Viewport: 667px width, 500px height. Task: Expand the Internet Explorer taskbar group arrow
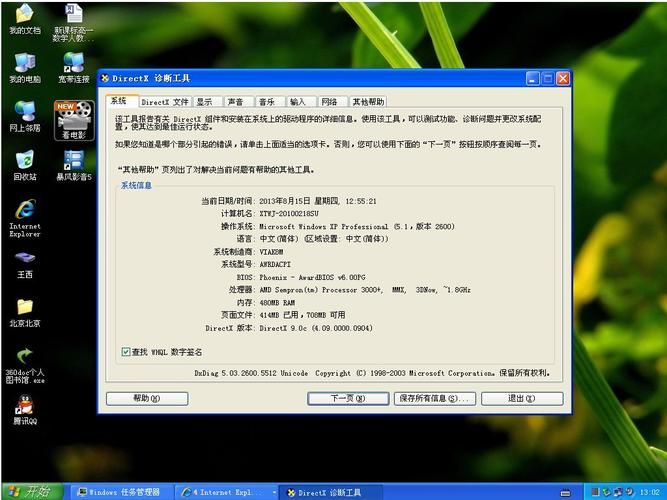tap(274, 492)
